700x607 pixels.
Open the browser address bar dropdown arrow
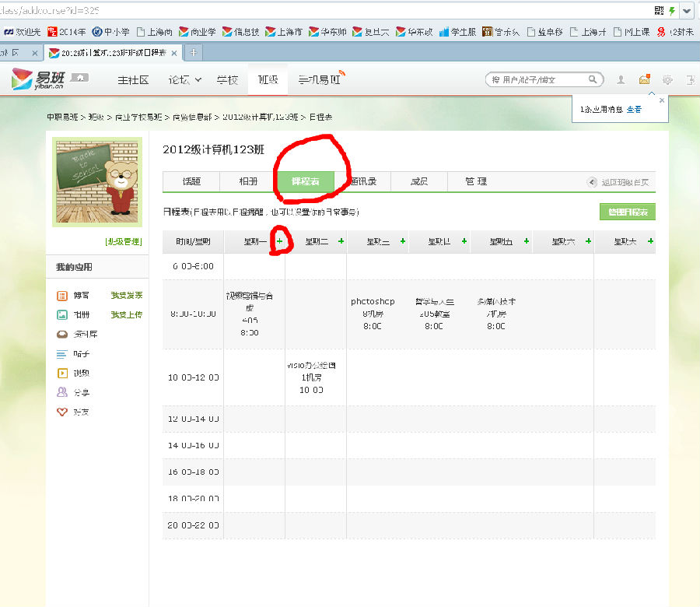tap(687, 10)
